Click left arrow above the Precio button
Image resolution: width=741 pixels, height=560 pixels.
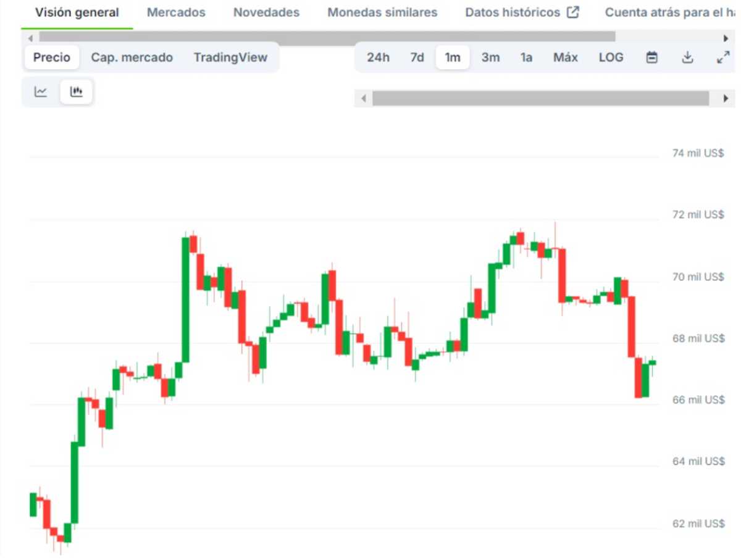coord(29,38)
